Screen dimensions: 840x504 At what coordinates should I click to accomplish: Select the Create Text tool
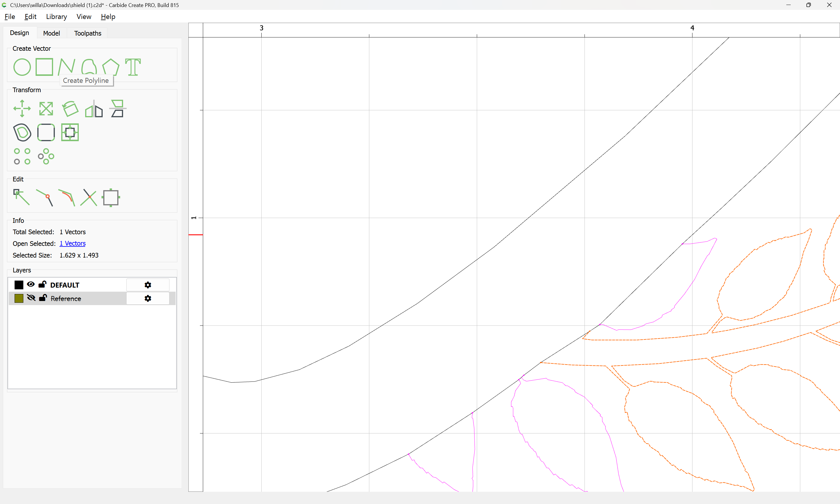[x=133, y=67]
